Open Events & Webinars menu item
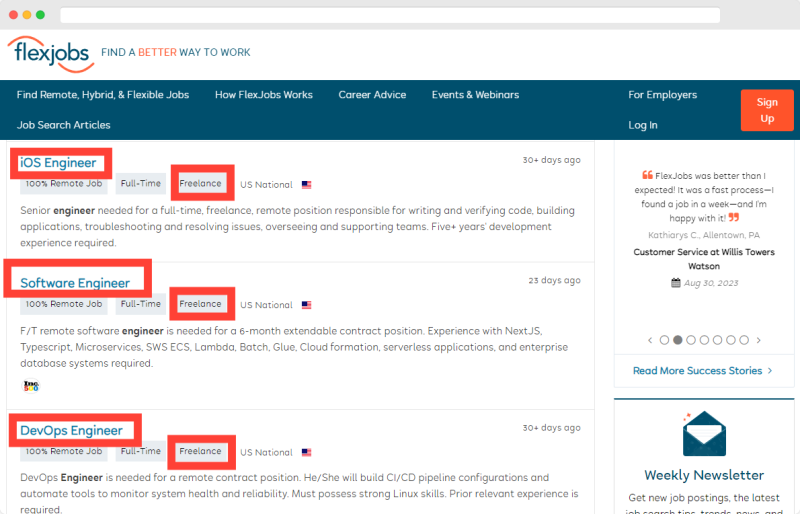800x514 pixels. [476, 95]
